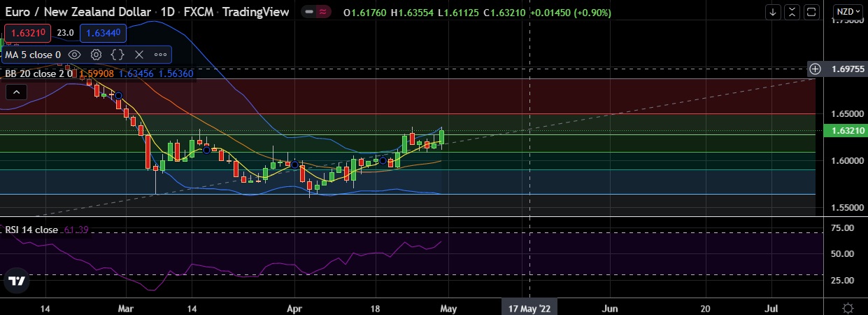This screenshot has width=868, height=315.
Task: Select the RSI 14 close legend label
Action: [31, 230]
